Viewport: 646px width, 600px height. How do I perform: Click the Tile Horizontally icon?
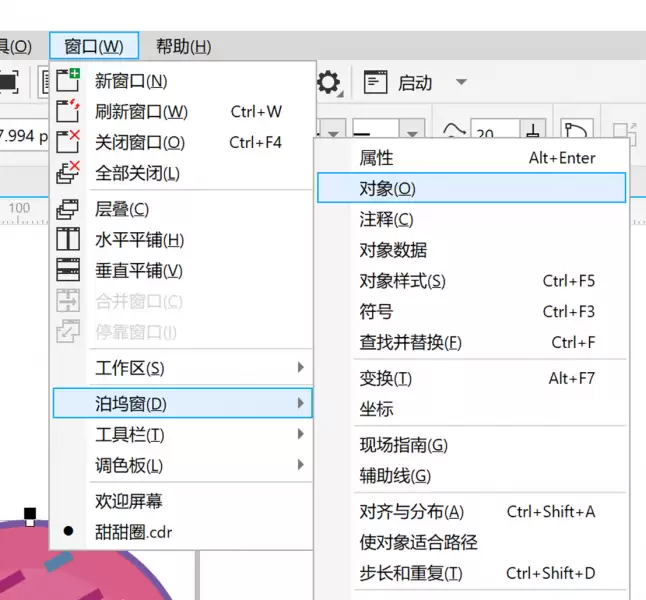click(x=68, y=239)
